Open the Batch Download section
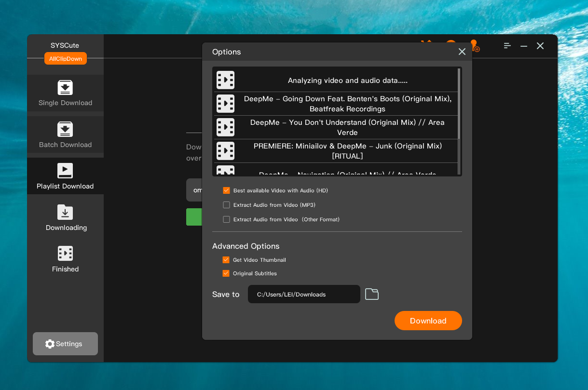588x390 pixels. coord(65,135)
